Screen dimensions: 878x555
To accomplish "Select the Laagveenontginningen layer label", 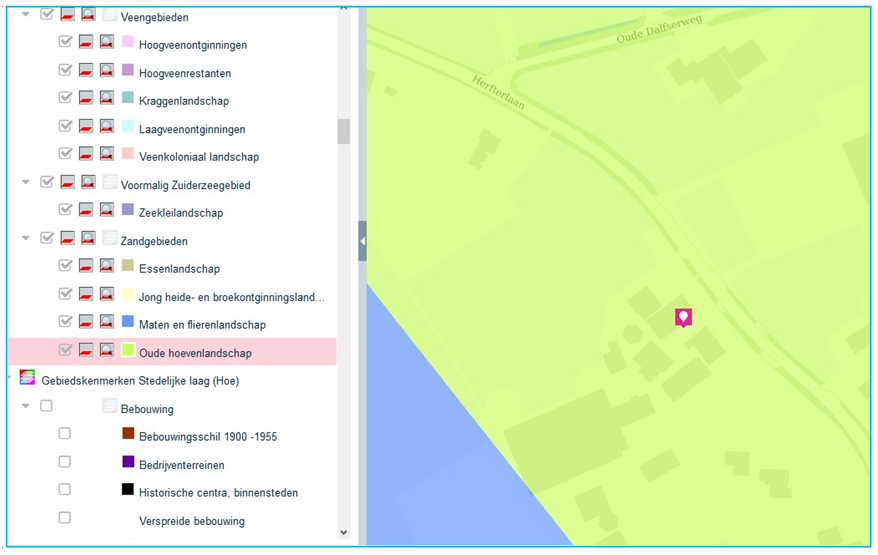I will tap(192, 129).
